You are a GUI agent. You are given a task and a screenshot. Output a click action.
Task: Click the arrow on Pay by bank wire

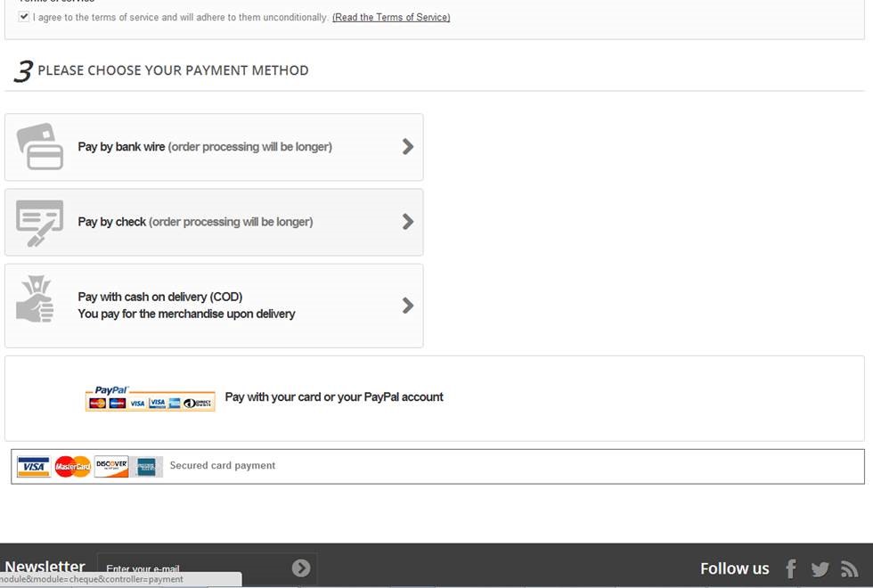pos(408,147)
